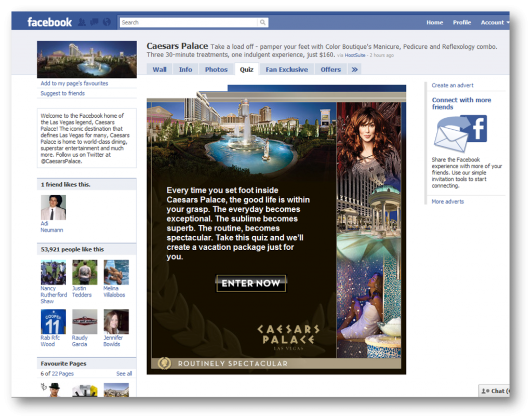532x420 pixels.
Task: Open the HootSuite link
Action: click(x=355, y=55)
